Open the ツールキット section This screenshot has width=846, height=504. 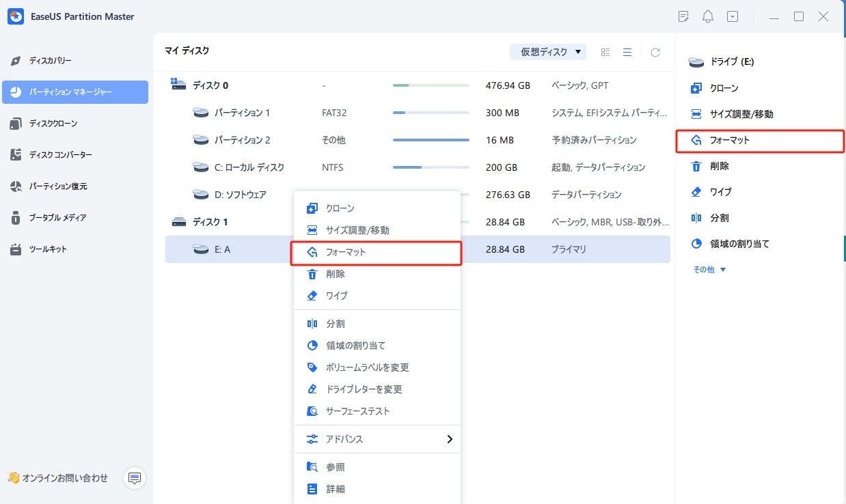[x=75, y=249]
